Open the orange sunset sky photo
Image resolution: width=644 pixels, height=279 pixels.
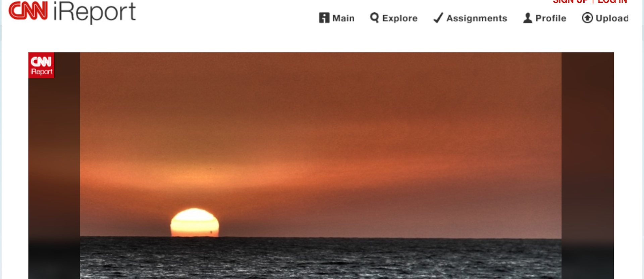tap(321, 144)
